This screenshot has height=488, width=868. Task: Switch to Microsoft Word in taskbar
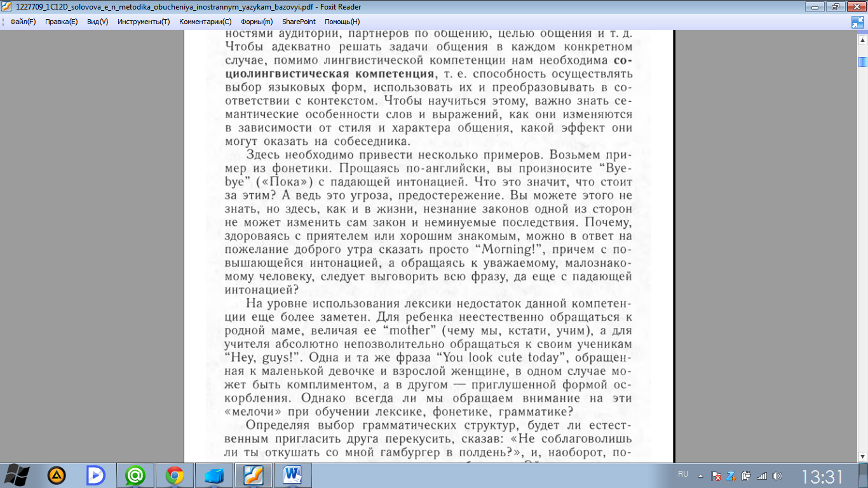[x=293, y=475]
